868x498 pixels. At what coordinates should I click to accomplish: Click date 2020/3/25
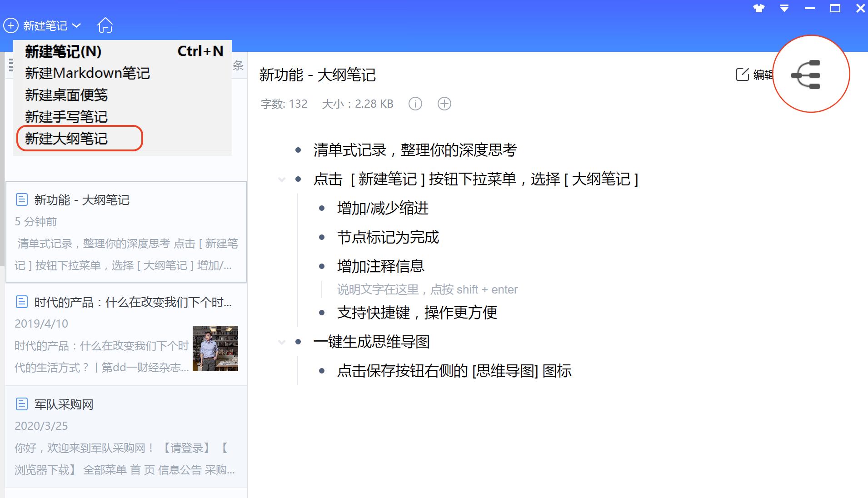(x=41, y=426)
